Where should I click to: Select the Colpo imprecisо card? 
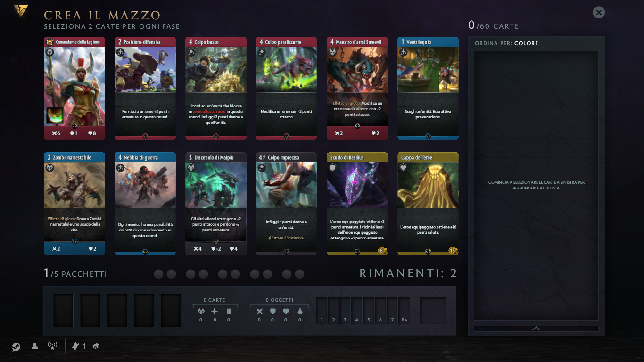(287, 204)
